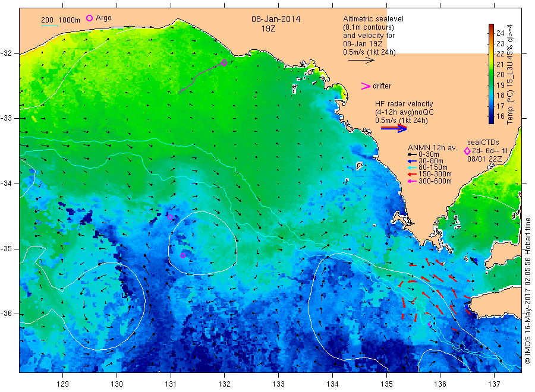Click the black 0-30m ANMN arrow
535x392 pixels.
[x=412, y=154]
